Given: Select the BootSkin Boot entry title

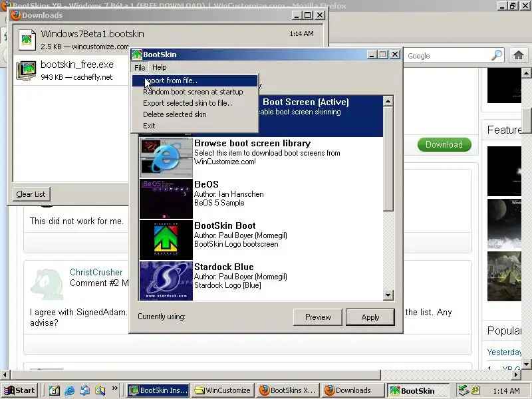Looking at the screenshot, I should [x=225, y=225].
